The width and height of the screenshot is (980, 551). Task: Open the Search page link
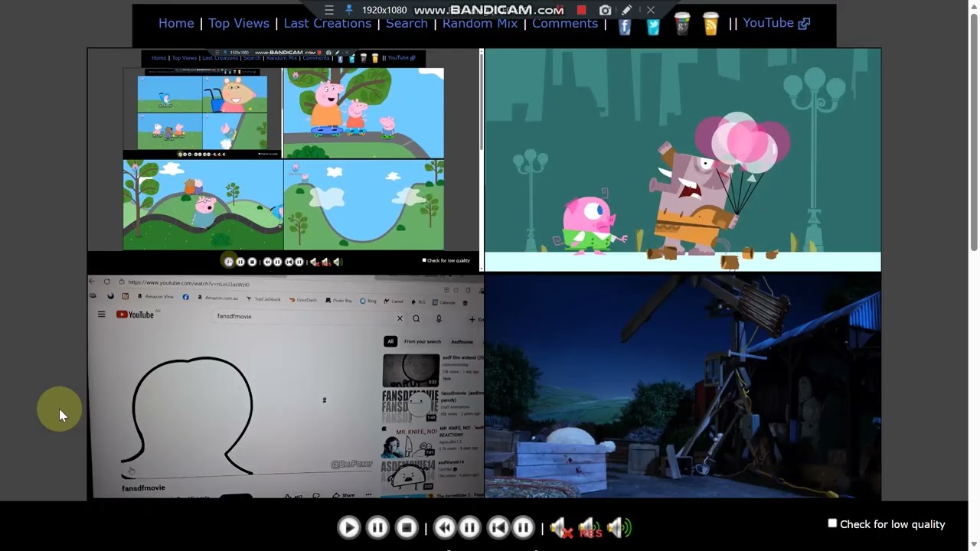(x=407, y=23)
